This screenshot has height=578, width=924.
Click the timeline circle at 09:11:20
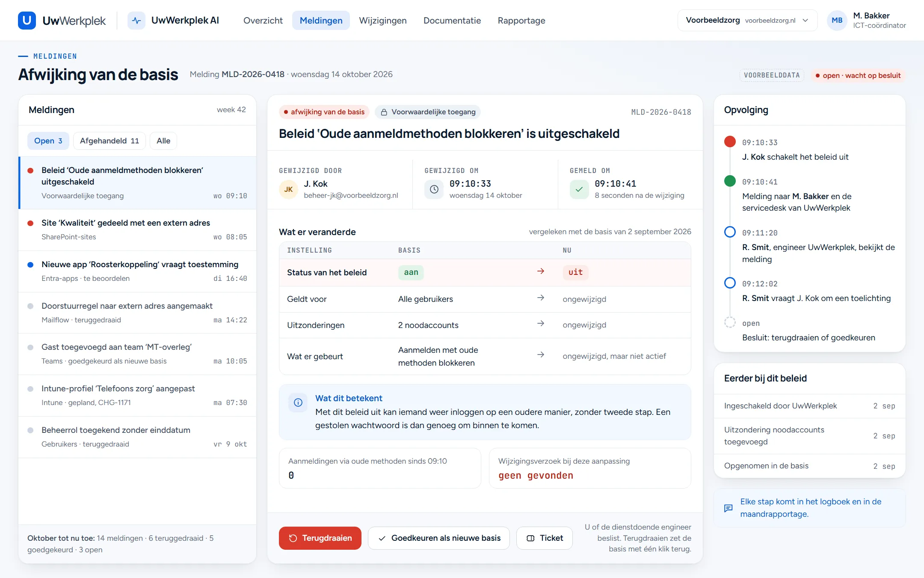pos(730,232)
